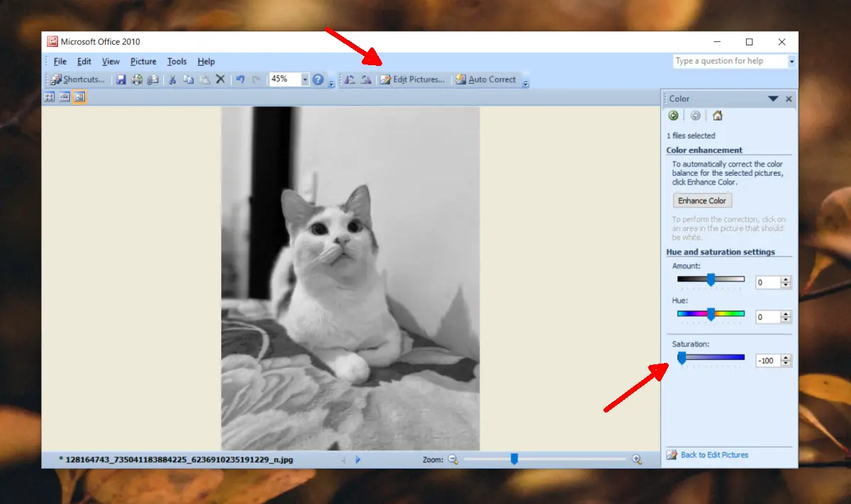This screenshot has width=851, height=504.
Task: Click the Rotate Left icon
Action: (x=350, y=79)
